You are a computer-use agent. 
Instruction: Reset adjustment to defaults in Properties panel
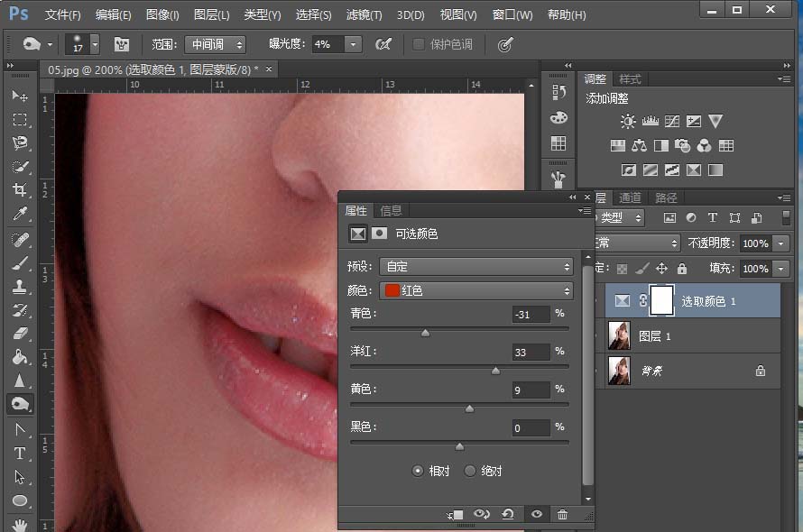tap(508, 514)
